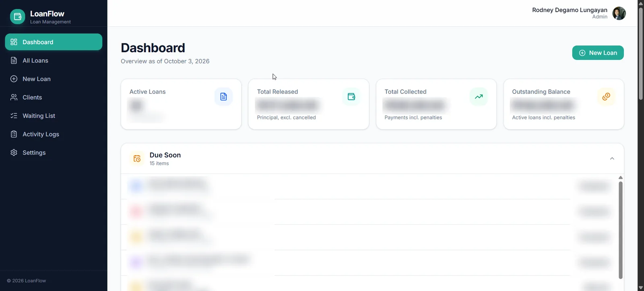Click the Active Loans document icon

tap(223, 96)
